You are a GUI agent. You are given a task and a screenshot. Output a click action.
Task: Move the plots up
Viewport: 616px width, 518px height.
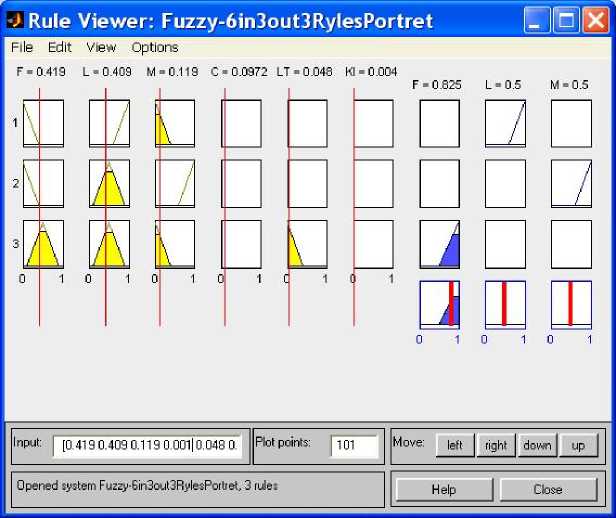(x=578, y=445)
